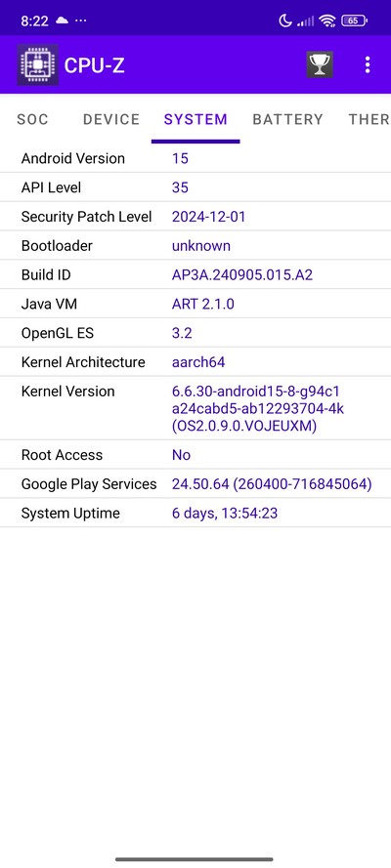This screenshot has width=391, height=868.
Task: Tap the Do Not Disturb moon icon
Action: click(x=285, y=21)
